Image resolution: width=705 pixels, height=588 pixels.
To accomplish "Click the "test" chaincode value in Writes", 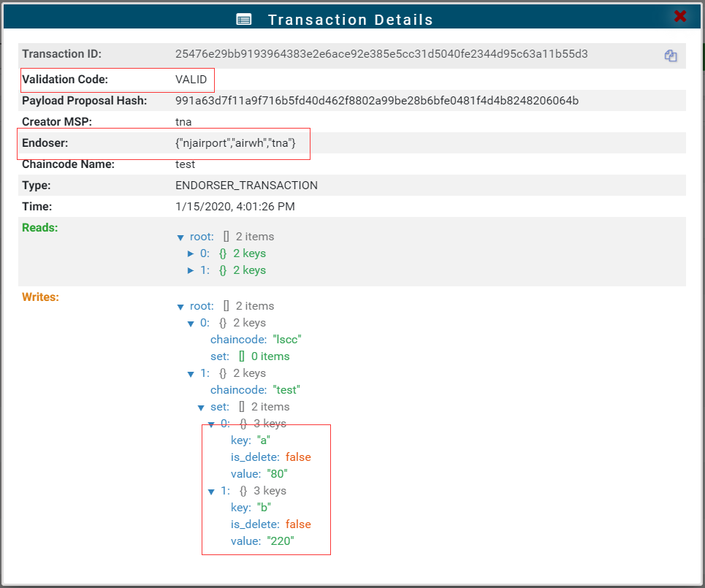I will pos(286,390).
